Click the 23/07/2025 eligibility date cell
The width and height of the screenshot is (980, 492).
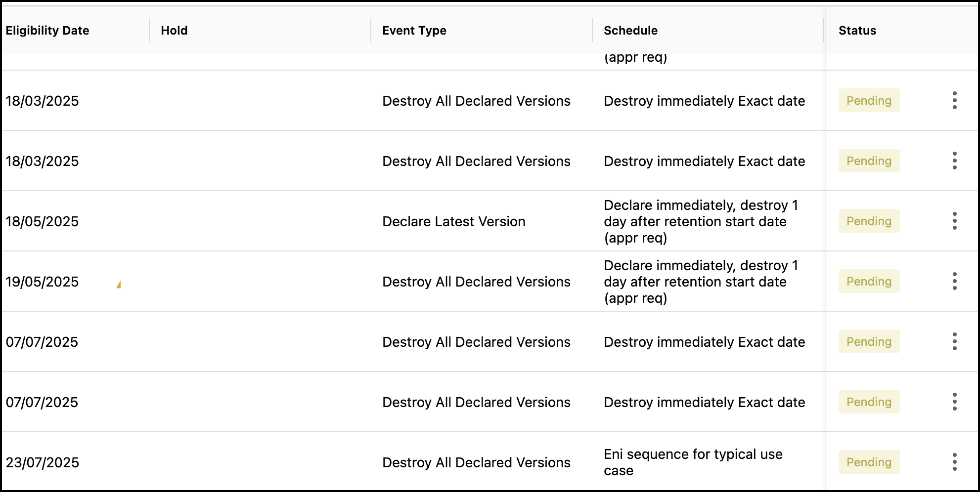point(43,462)
